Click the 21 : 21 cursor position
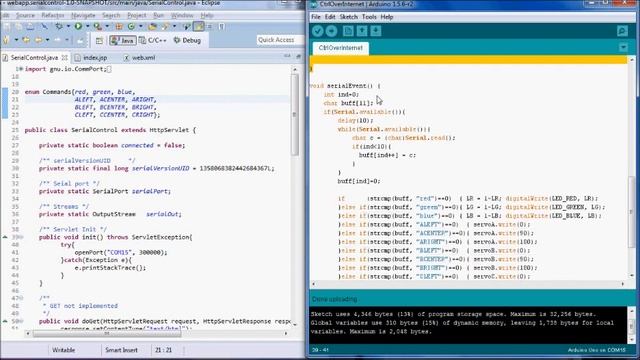This screenshot has width=640, height=360. pos(163,350)
